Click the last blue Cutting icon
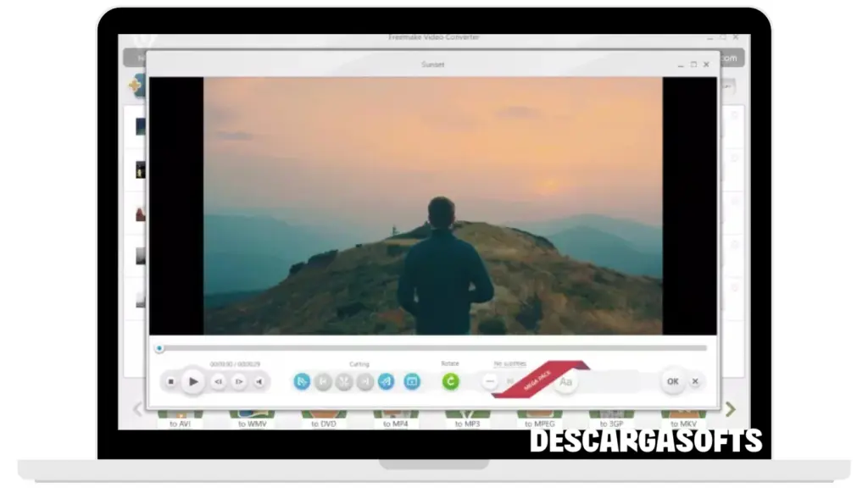 tap(412, 382)
